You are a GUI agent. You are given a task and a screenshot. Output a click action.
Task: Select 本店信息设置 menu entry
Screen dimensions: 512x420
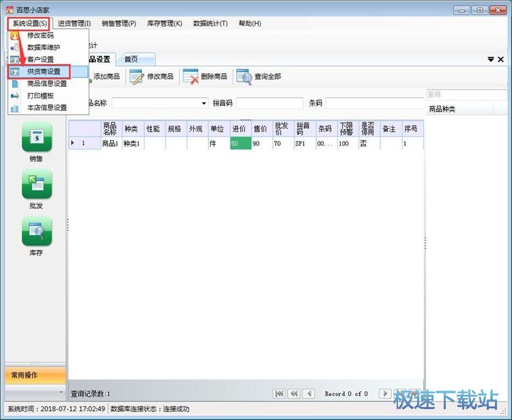(48, 108)
